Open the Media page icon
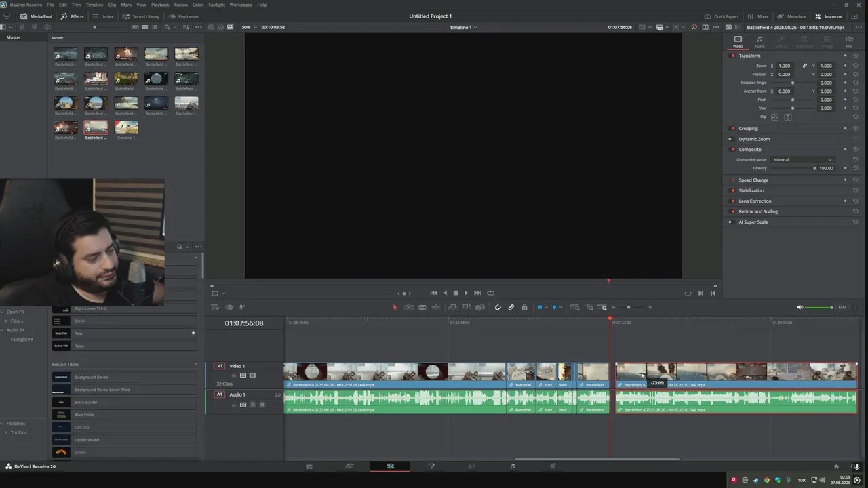This screenshot has height=488, width=868. [x=309, y=466]
